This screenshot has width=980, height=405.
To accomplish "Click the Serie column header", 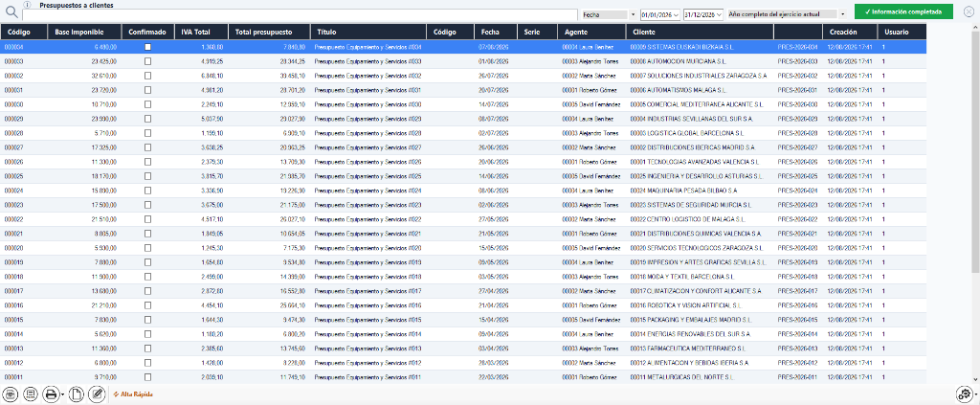I will (x=538, y=32).
